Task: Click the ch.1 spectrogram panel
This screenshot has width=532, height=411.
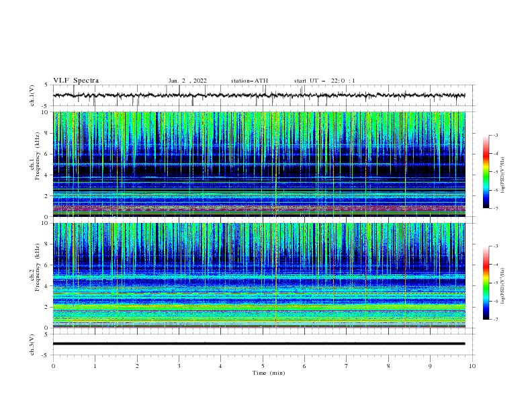Action: point(259,164)
